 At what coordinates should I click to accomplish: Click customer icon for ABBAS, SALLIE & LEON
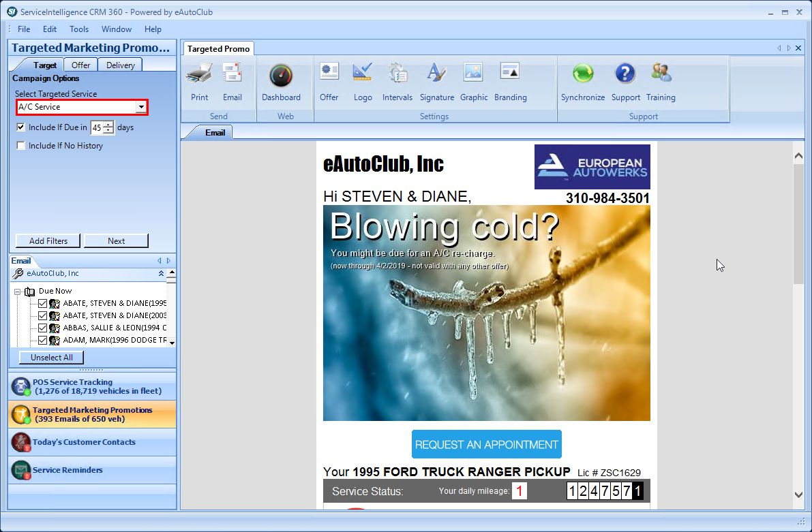(x=55, y=328)
